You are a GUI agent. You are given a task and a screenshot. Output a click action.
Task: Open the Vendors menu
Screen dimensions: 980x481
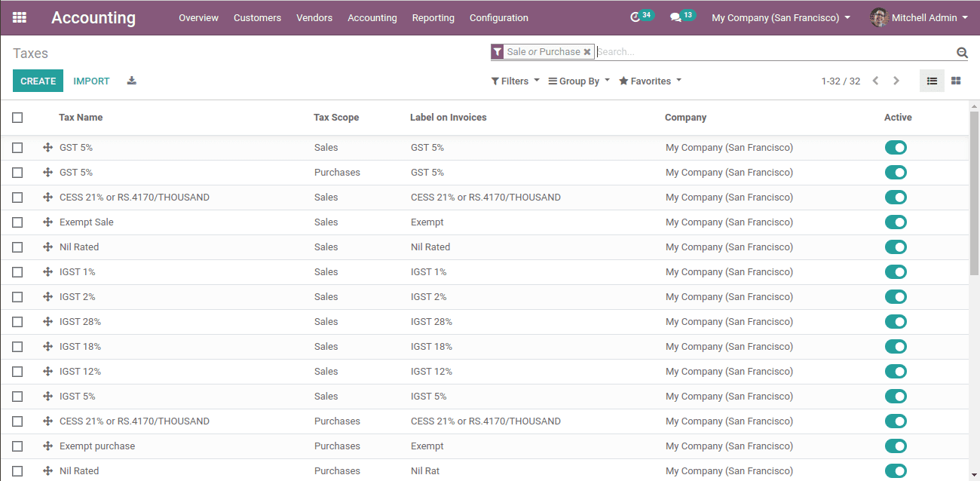point(314,17)
